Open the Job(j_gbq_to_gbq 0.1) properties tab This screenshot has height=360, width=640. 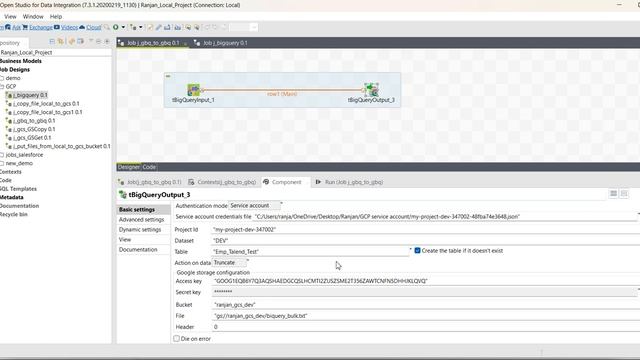pyautogui.click(x=149, y=182)
